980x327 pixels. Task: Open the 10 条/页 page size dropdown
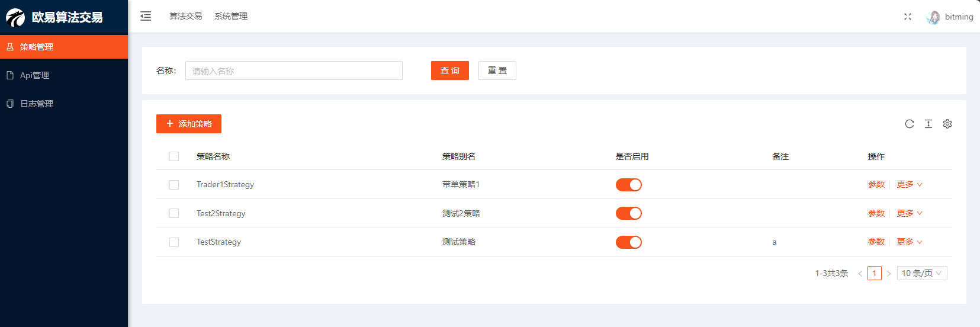click(922, 273)
